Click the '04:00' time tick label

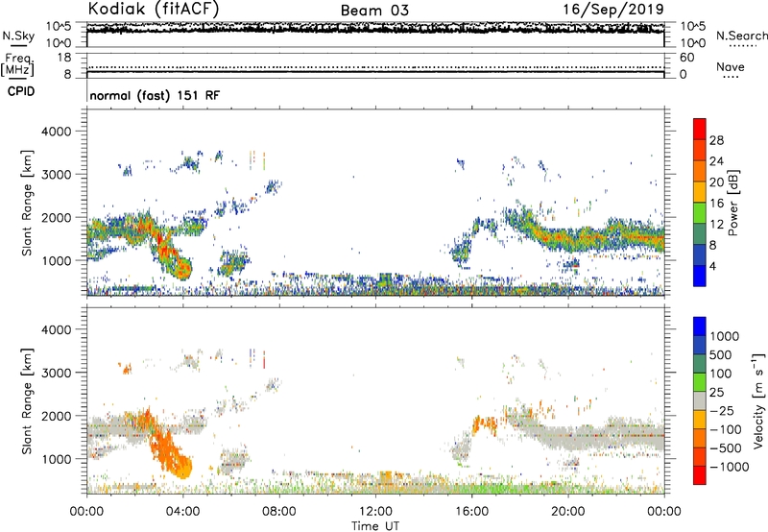tap(182, 512)
